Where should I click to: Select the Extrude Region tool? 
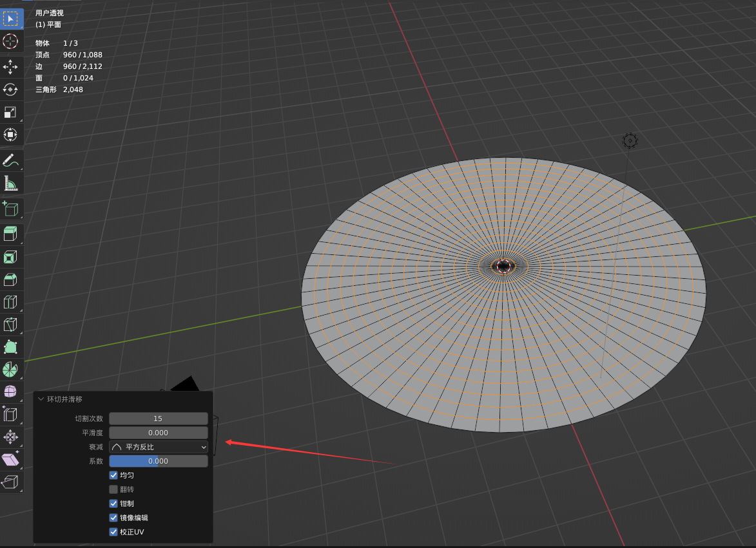(x=10, y=234)
